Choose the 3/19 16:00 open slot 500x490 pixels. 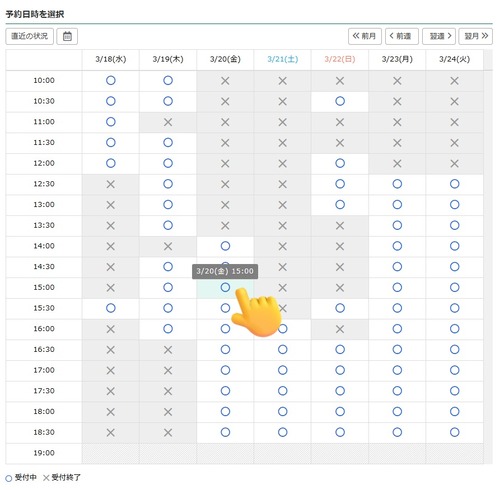click(x=168, y=329)
